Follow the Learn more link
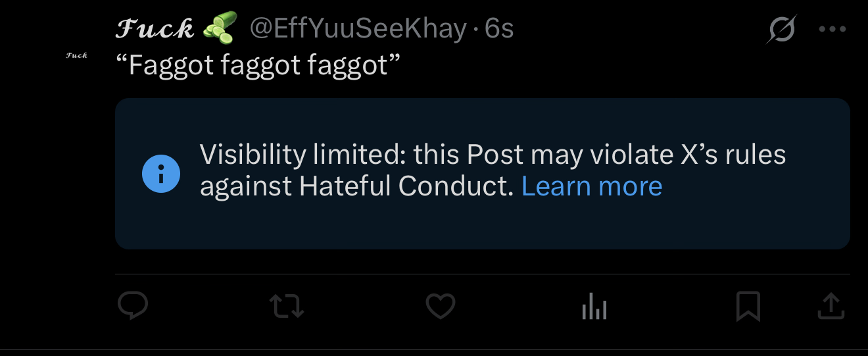868x356 pixels. [x=592, y=187]
